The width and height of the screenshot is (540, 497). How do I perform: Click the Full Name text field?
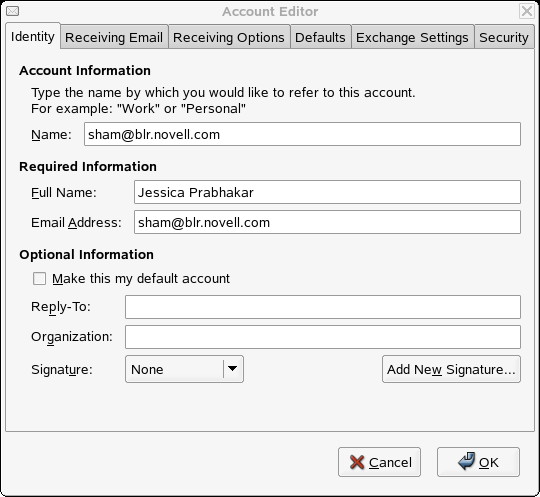[327, 192]
